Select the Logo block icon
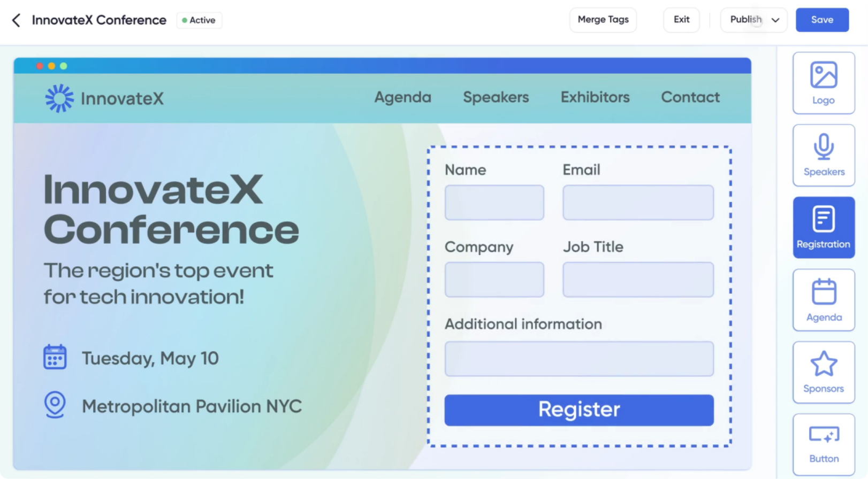The height and width of the screenshot is (479, 868). pos(824,83)
